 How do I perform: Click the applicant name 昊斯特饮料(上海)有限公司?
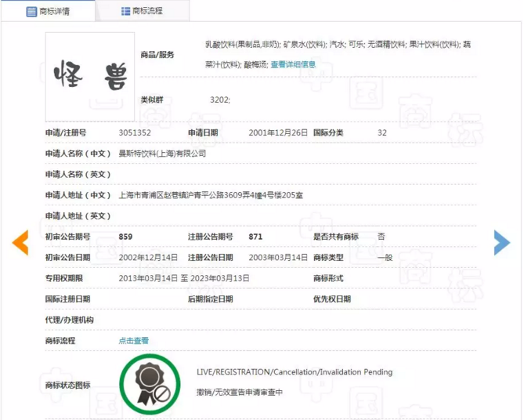click(x=162, y=154)
